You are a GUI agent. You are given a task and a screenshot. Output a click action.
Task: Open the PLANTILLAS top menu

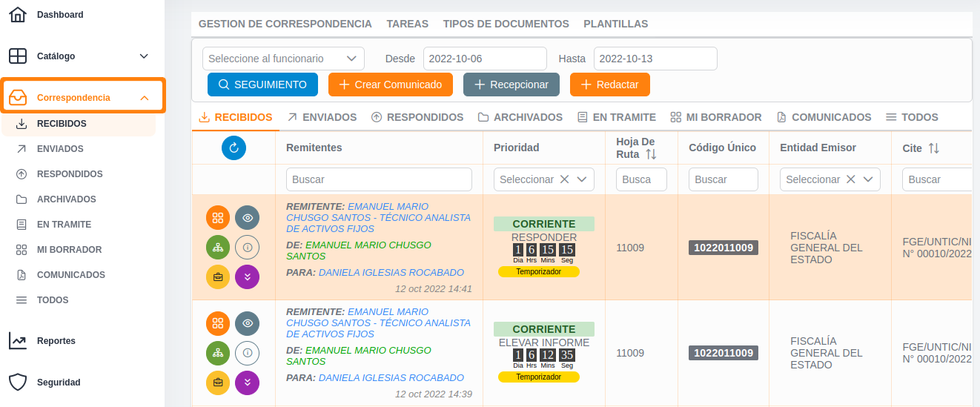click(616, 24)
